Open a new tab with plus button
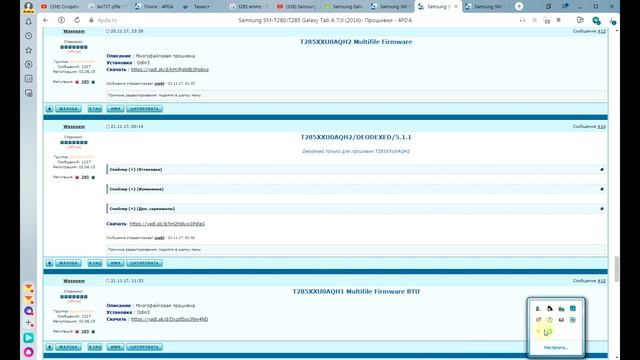Screen dimensions: 640x360 click(519, 7)
